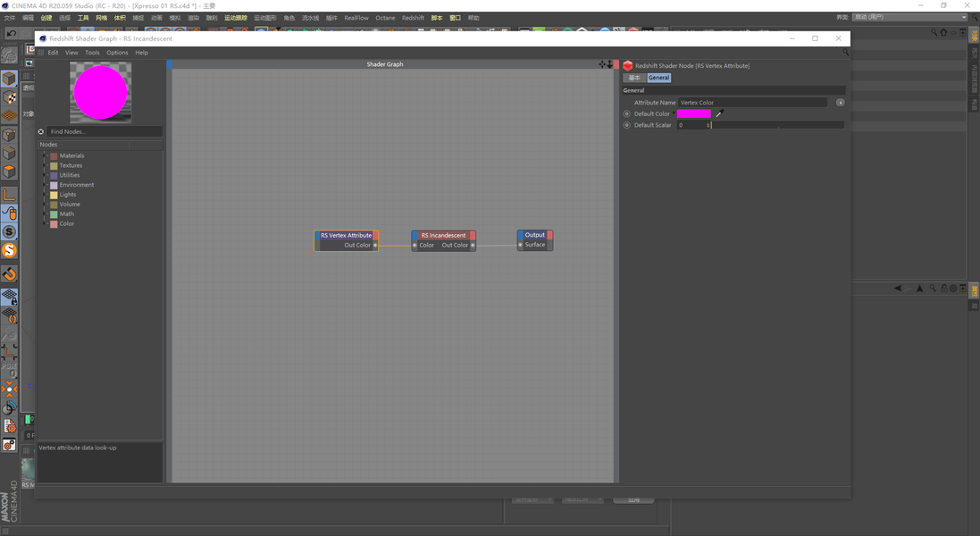Image resolution: width=980 pixels, height=536 pixels.
Task: Toggle Locked Workplane grid icon
Action: click(x=9, y=297)
